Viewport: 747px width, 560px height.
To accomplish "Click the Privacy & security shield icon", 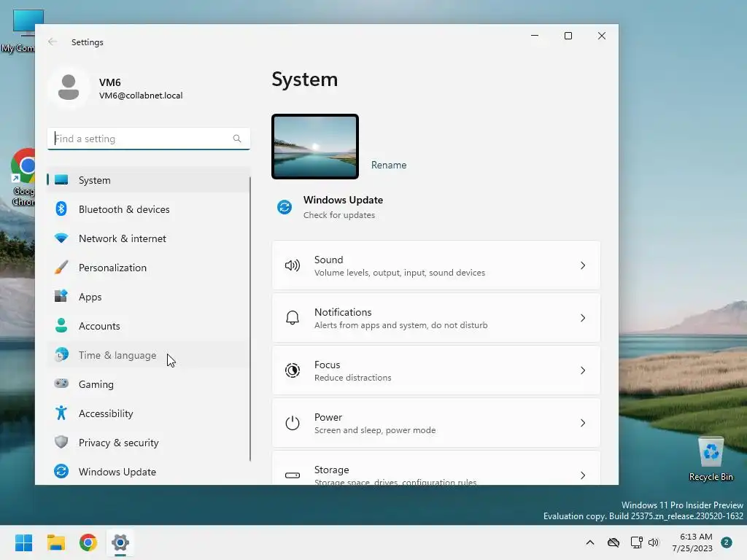I will 61,442.
